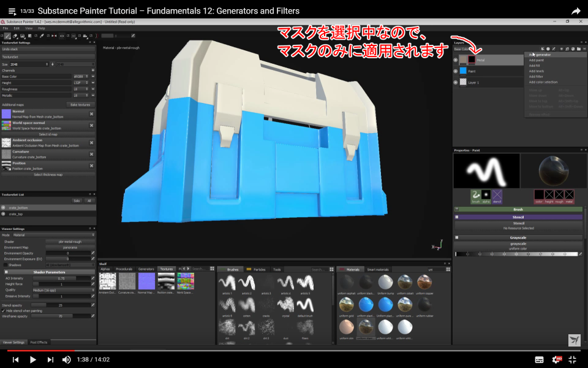Switch to Smart materials tab
The width and height of the screenshot is (588, 368).
click(378, 270)
